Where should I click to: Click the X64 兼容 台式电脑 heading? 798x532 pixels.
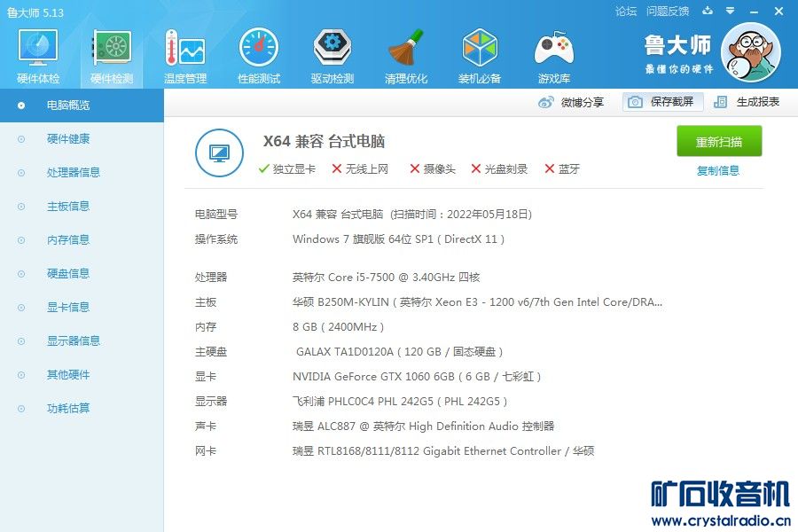[324, 141]
